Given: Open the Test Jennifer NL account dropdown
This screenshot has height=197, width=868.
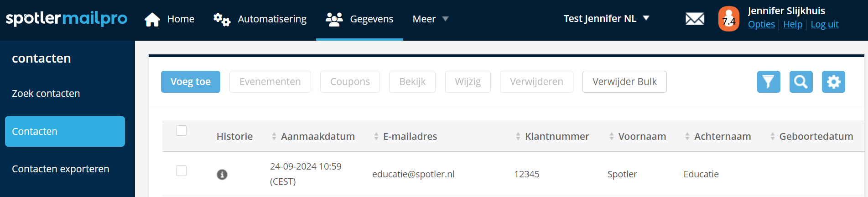Looking at the screenshot, I should tap(606, 19).
